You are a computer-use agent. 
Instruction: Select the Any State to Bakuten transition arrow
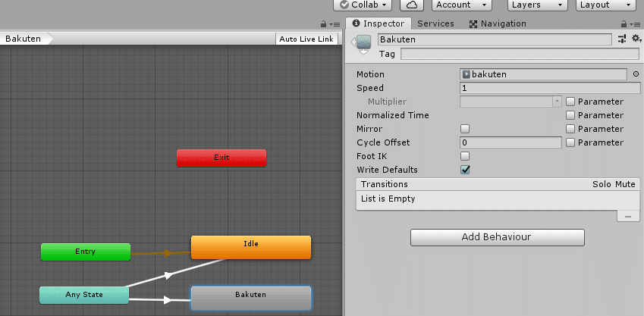coord(167,300)
